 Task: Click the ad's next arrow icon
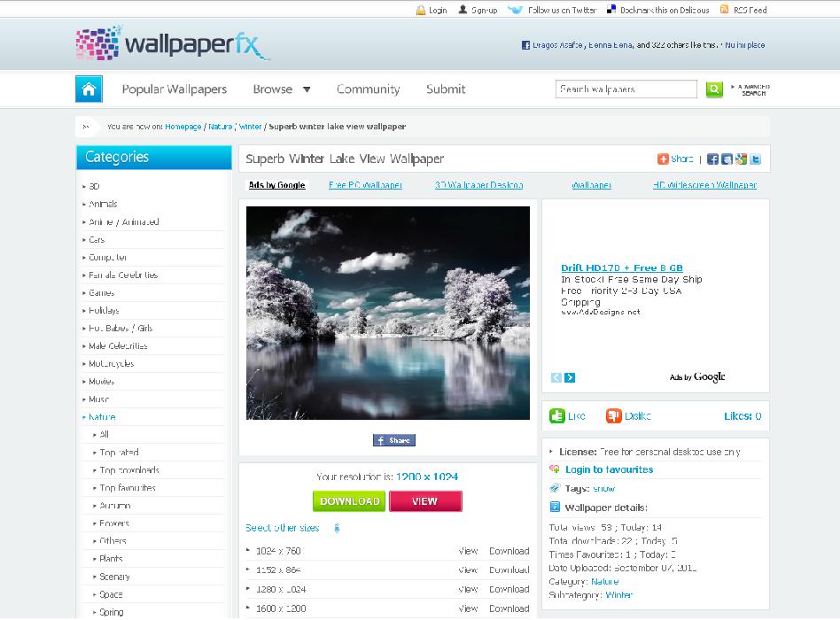click(570, 377)
